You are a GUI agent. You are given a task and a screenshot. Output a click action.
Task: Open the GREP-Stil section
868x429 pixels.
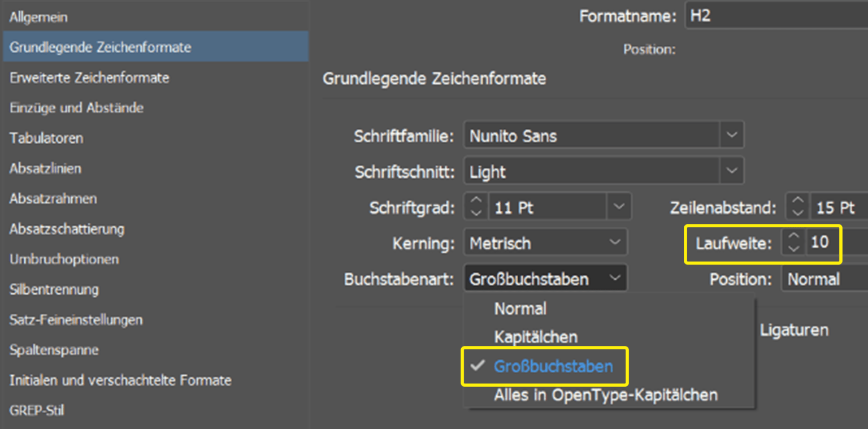(37, 410)
